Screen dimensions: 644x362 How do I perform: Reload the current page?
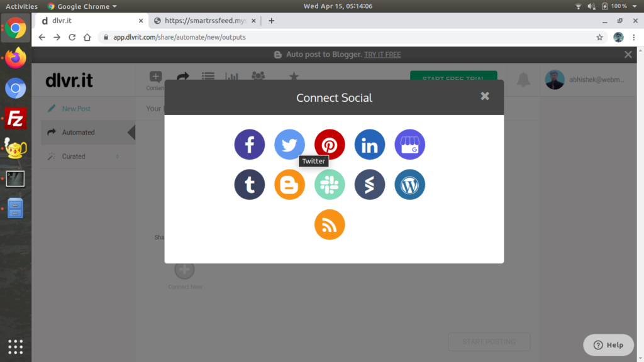(72, 37)
